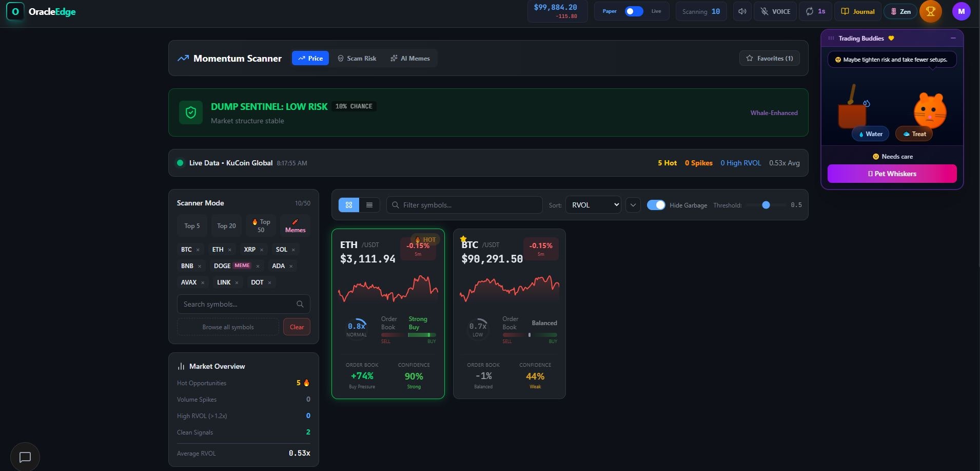The image size is (980, 471).
Task: Remove ETH symbol chip
Action: click(230, 250)
